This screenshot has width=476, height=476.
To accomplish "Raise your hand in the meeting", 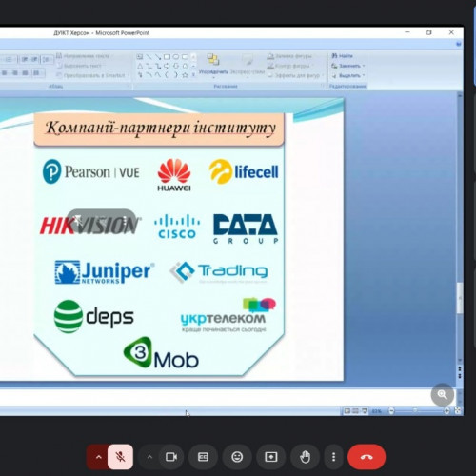I will [x=305, y=457].
